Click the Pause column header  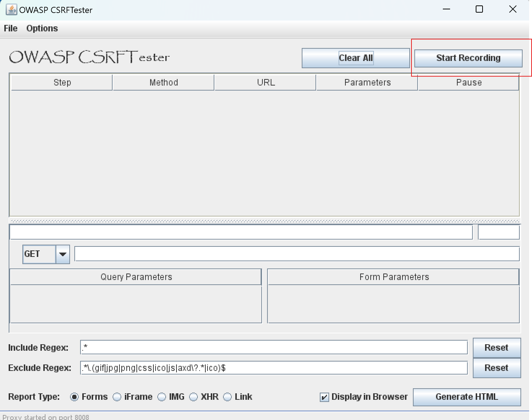pyautogui.click(x=468, y=83)
